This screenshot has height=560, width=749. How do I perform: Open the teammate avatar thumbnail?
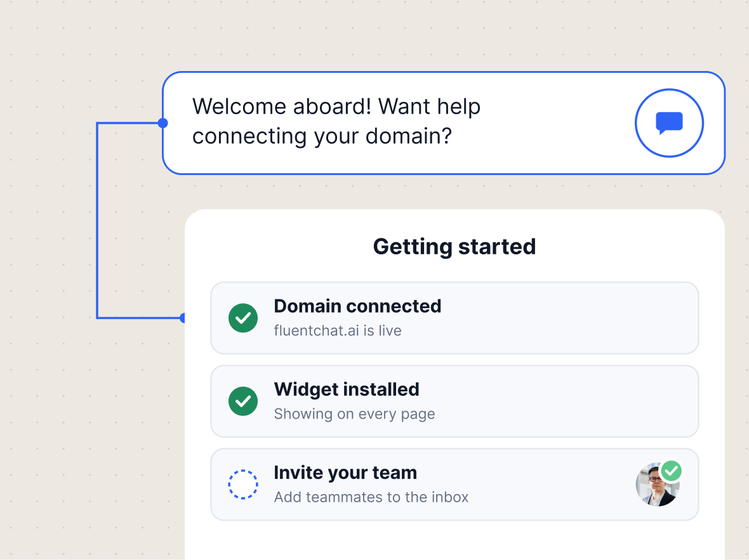(x=658, y=484)
